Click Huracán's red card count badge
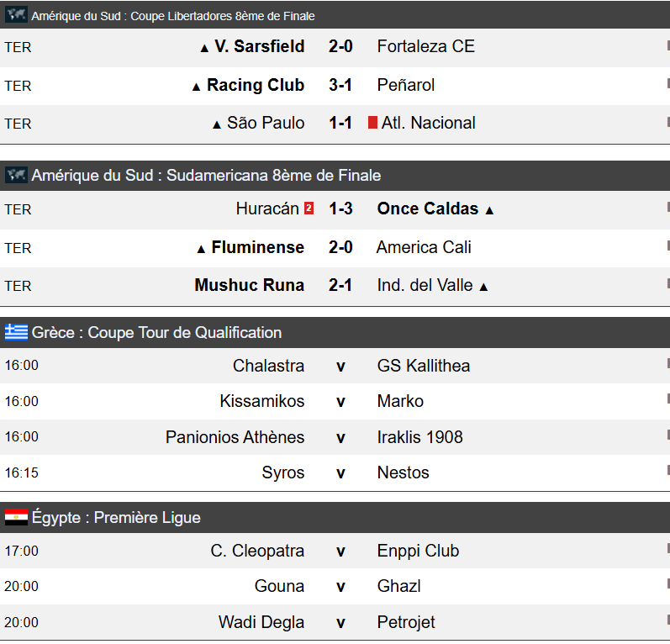The width and height of the screenshot is (670, 644). click(309, 209)
